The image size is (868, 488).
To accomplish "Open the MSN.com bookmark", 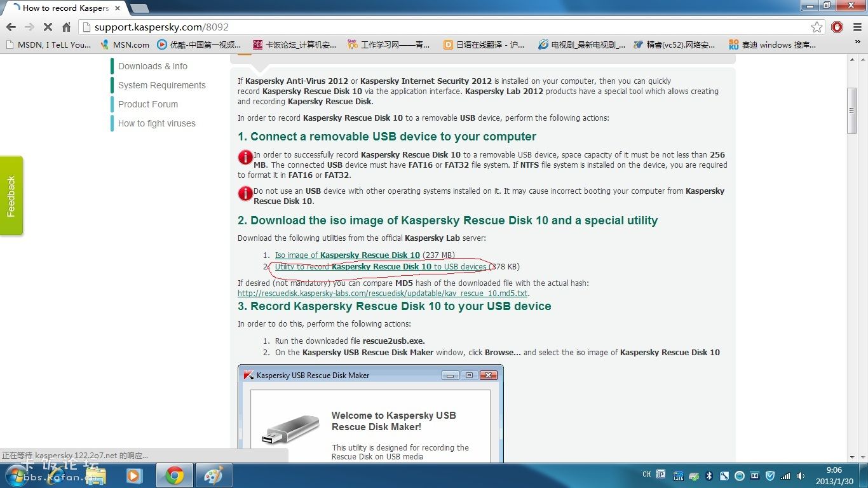I will [125, 45].
